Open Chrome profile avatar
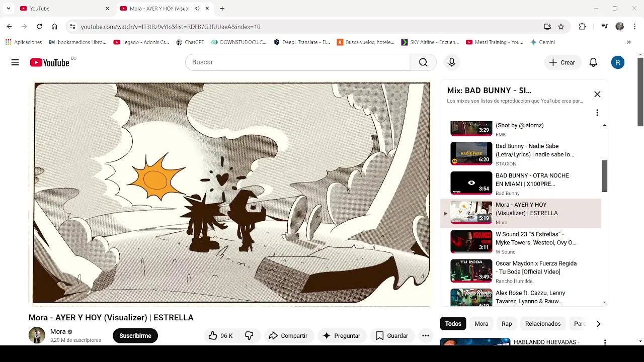Viewport: 644px width, 362px height. 620,27
